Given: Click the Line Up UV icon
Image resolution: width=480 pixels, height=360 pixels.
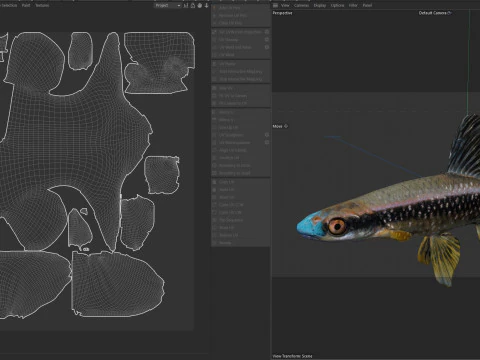Looking at the screenshot, I should point(215,127).
